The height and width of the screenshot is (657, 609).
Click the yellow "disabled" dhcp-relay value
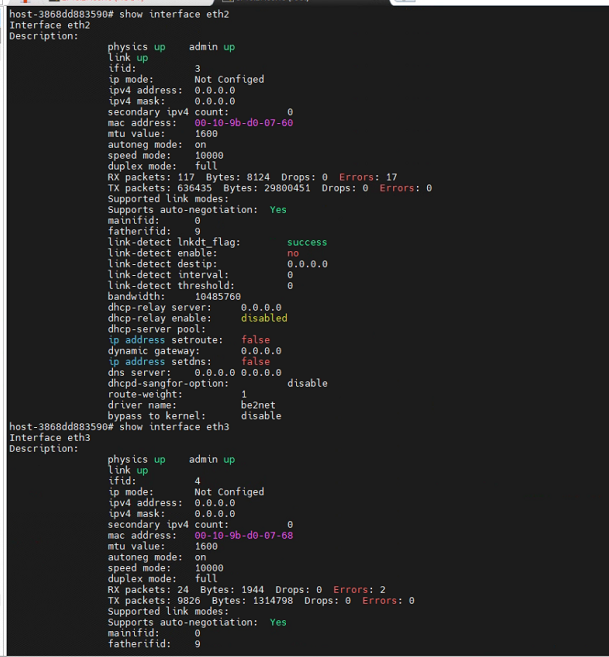264,318
